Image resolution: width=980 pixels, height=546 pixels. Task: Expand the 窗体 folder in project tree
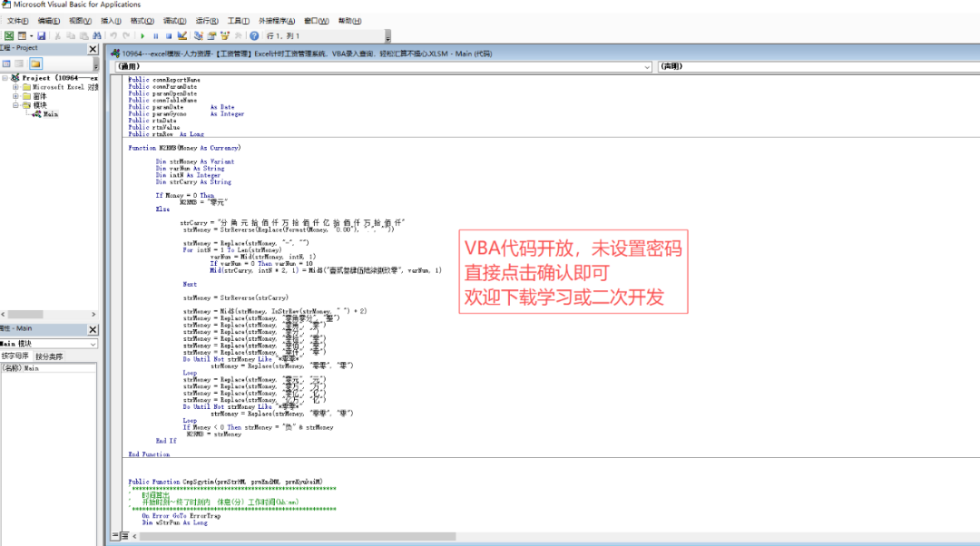(15, 96)
